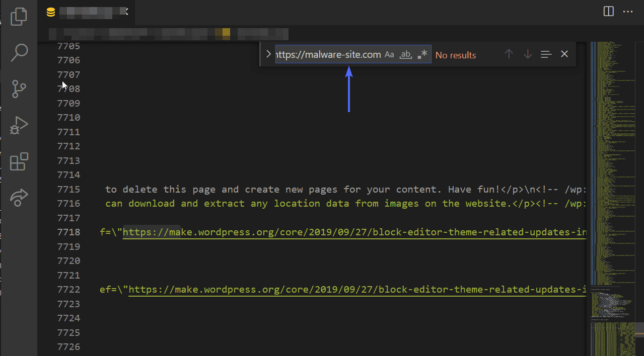Viewport: 644px width, 356px height.
Task: Close the find widget with the X
Action: click(564, 54)
